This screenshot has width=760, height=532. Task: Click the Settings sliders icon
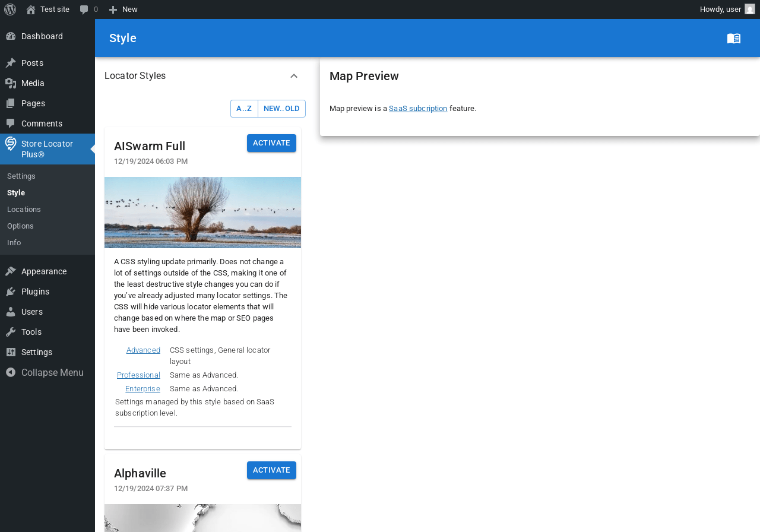(11, 352)
